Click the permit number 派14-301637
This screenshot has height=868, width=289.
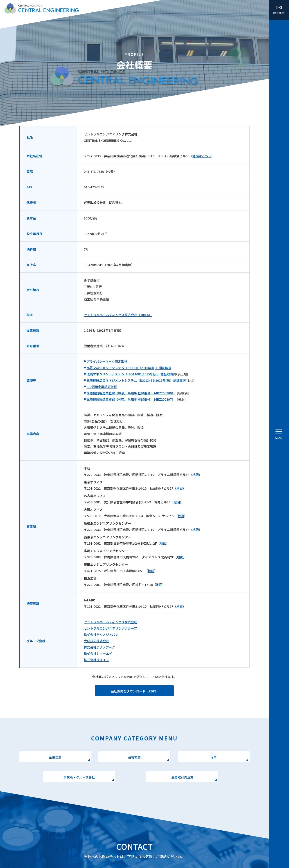point(115,346)
